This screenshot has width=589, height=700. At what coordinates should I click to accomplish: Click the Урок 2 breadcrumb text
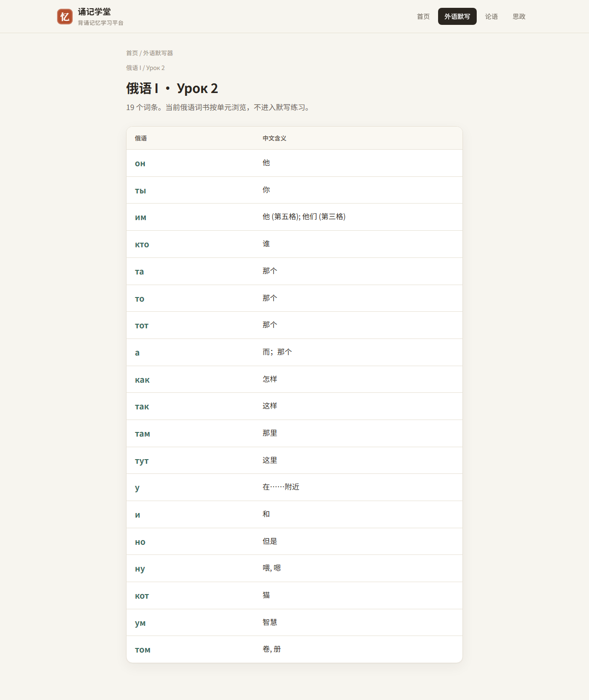156,68
